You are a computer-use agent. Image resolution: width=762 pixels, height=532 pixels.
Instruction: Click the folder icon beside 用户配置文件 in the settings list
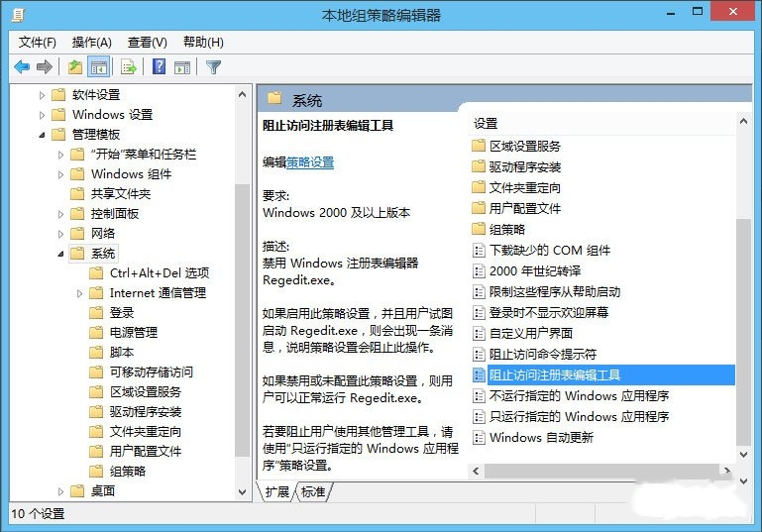[479, 208]
